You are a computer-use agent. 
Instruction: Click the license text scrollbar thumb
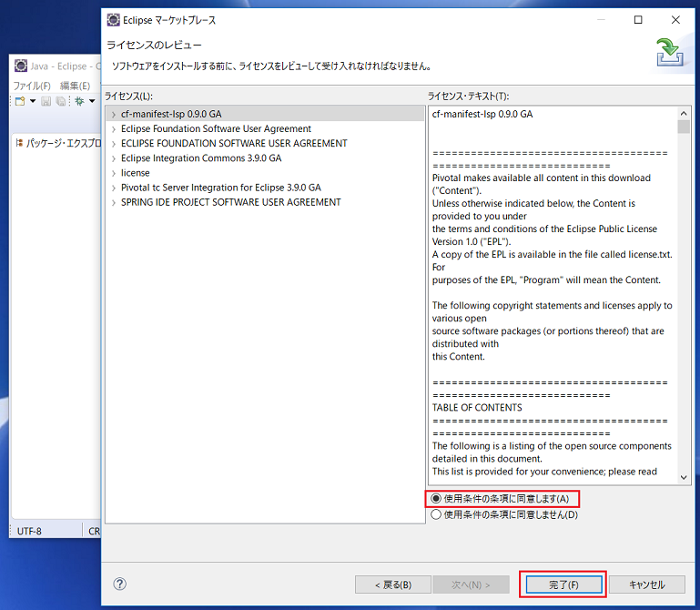(x=684, y=127)
